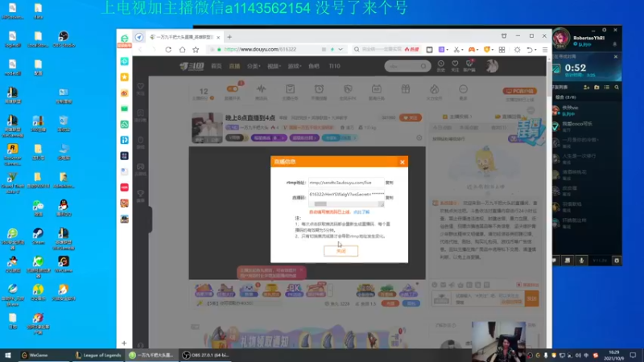Click orange send button in chat
Image resolution: width=644 pixels, height=362 pixels.
tap(531, 298)
